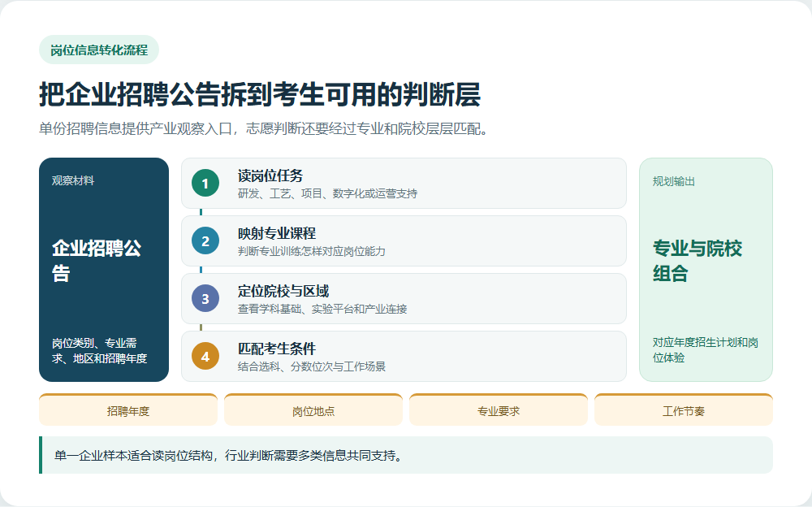
Task: Click the 专业与院校组合 heading
Action: (698, 261)
